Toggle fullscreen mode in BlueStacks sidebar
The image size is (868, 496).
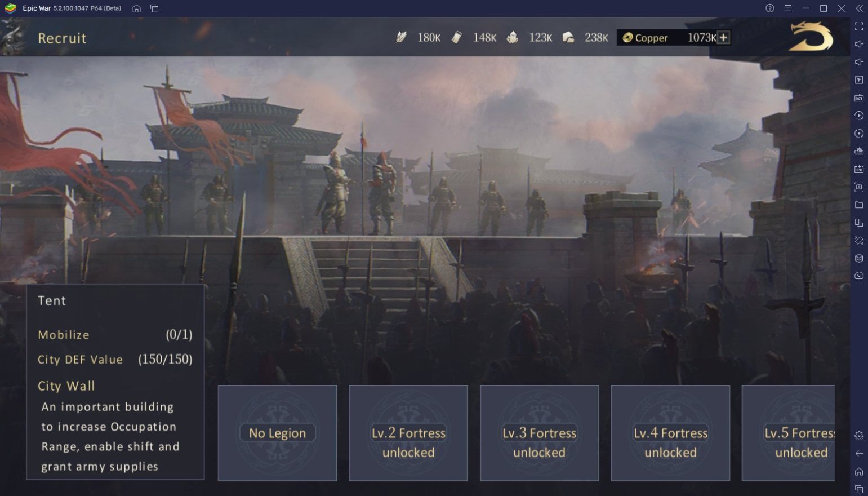coord(859,26)
